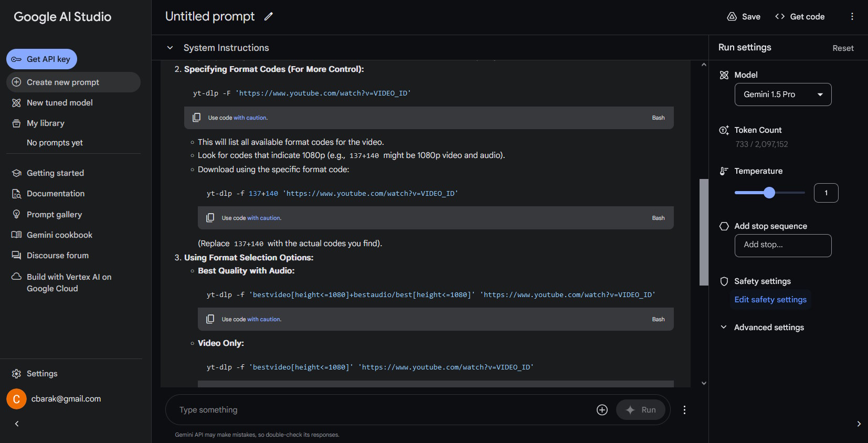The image size is (868, 443).
Task: Click the plus icon in the prompt box
Action: [602, 410]
